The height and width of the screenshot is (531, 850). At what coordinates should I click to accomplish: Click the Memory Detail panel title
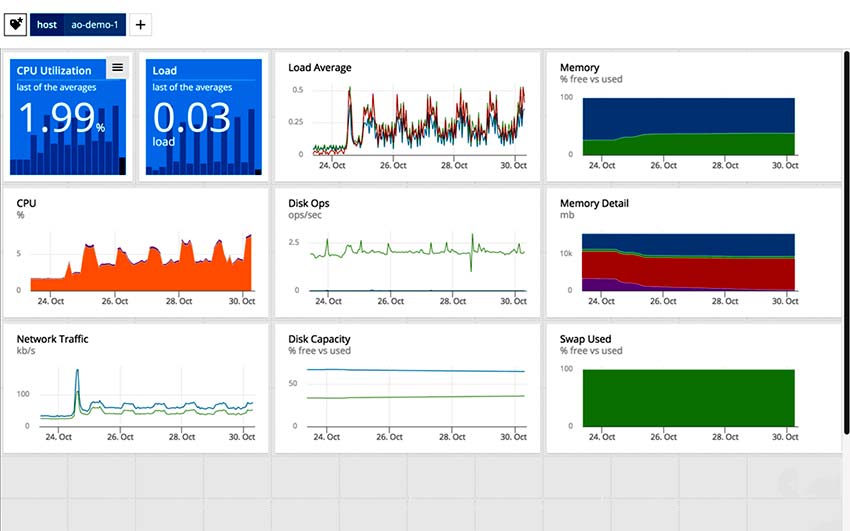point(594,204)
